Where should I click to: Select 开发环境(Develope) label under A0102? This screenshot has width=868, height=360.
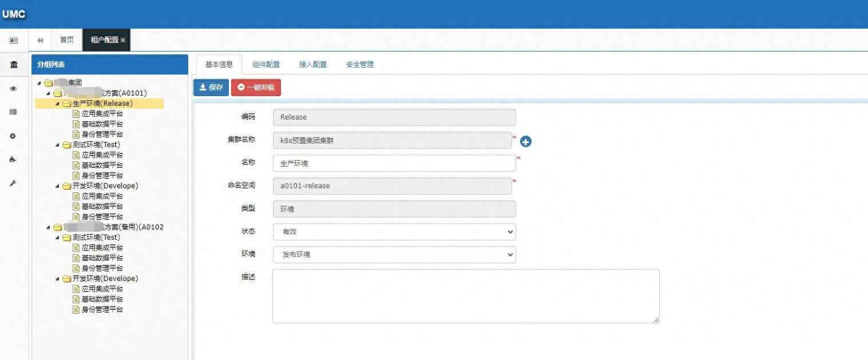(x=106, y=279)
